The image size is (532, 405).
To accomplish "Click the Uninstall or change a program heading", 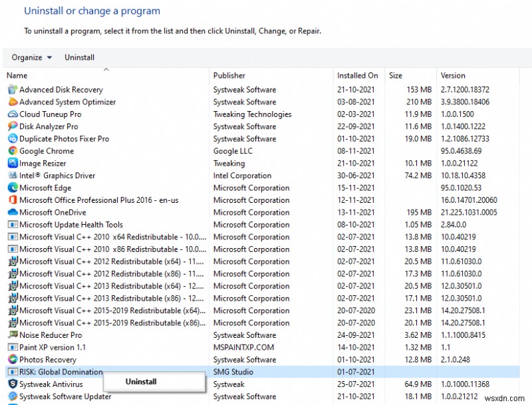I will pyautogui.click(x=92, y=11).
